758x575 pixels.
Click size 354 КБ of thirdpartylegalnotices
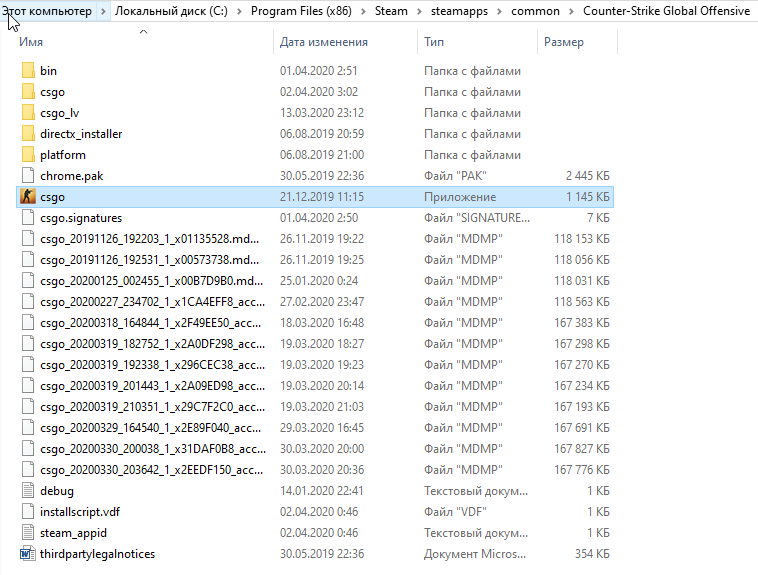[592, 554]
